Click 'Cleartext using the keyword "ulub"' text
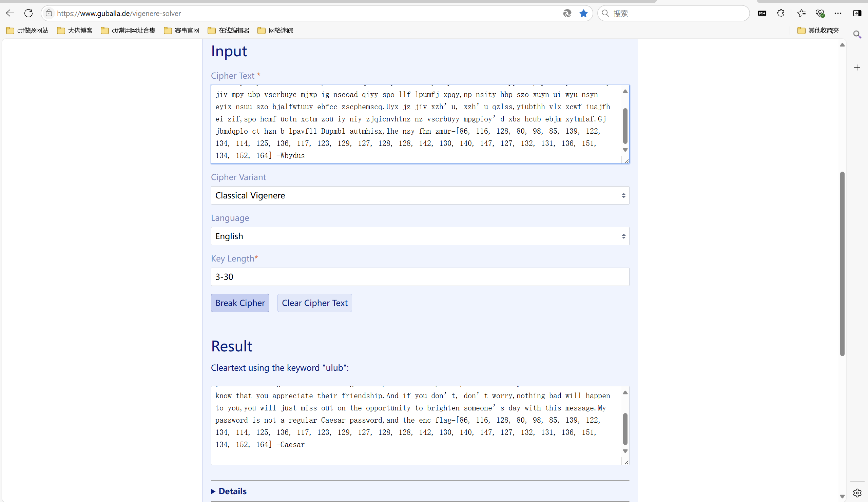 [x=280, y=368]
